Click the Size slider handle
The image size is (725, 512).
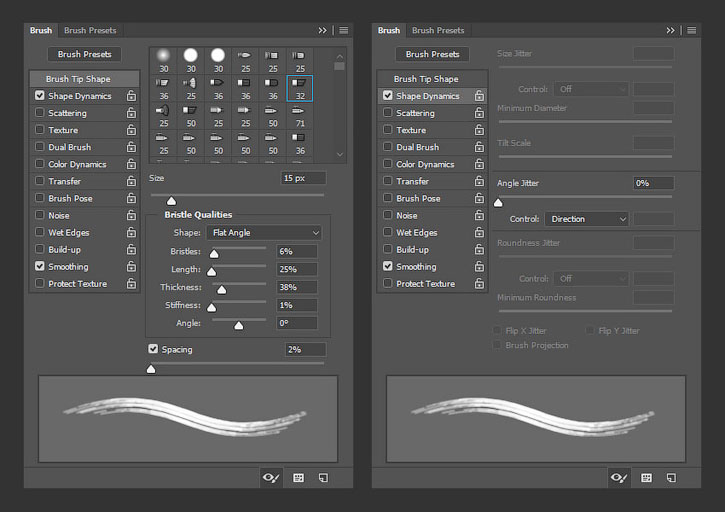172,201
